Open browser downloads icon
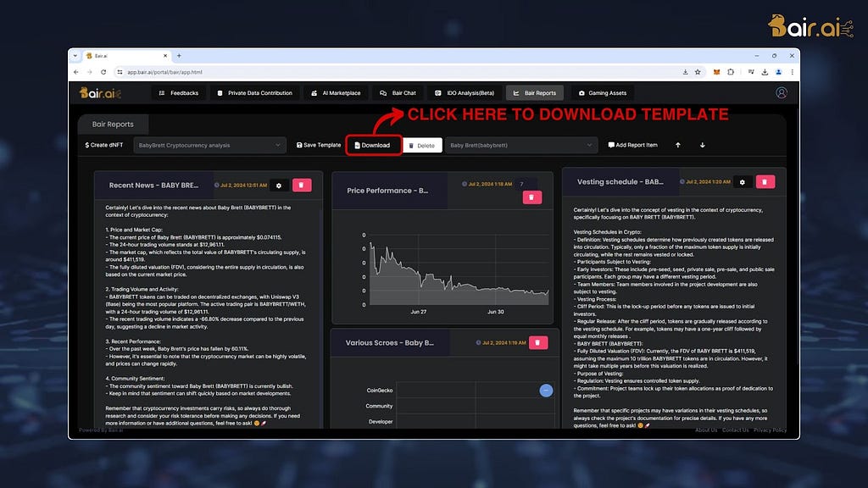The height and width of the screenshot is (488, 868). (765, 72)
